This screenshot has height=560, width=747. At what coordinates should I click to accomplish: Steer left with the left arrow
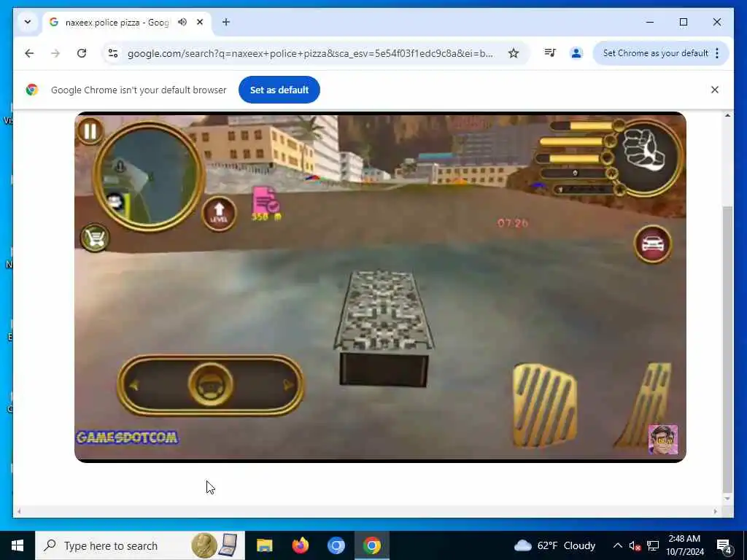134,385
